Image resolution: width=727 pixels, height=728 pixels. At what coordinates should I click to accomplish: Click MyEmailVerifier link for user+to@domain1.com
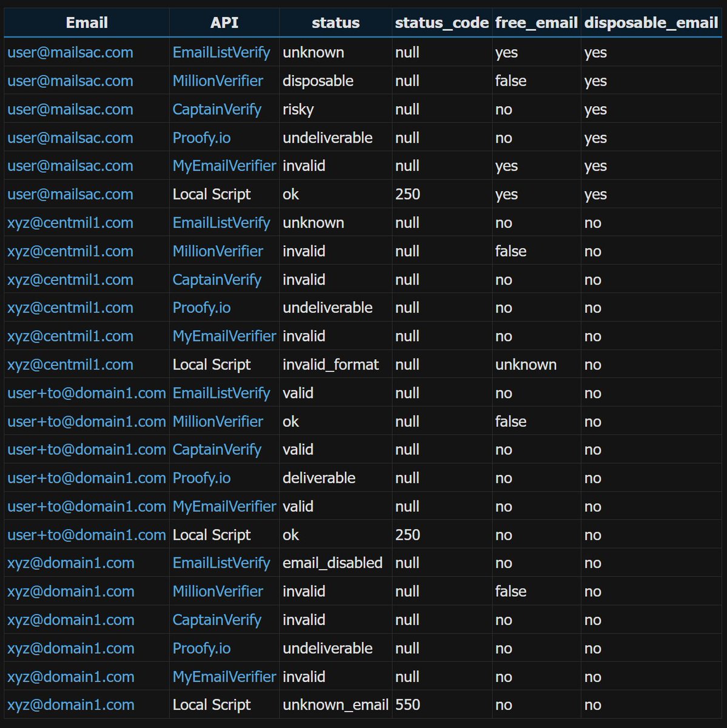click(x=224, y=507)
